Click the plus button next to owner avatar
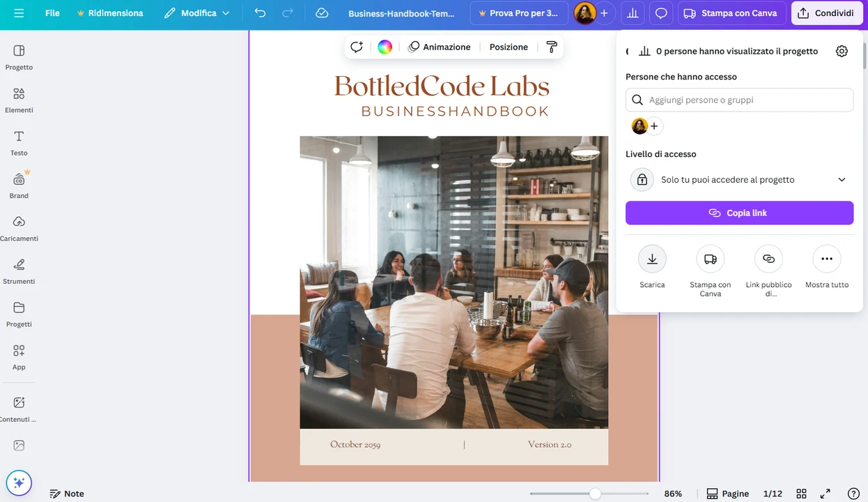Image resolution: width=868 pixels, height=502 pixels. pyautogui.click(x=654, y=126)
